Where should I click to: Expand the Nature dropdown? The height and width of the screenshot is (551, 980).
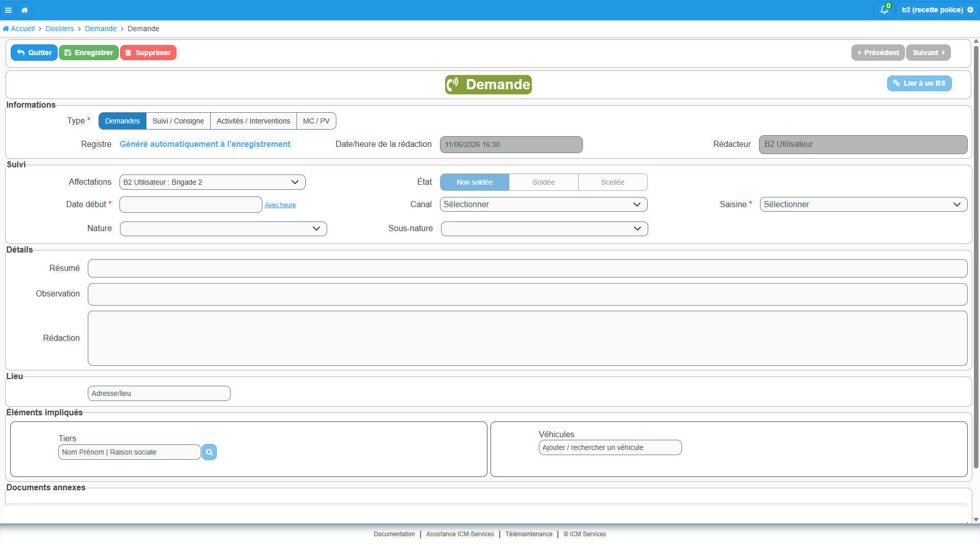(224, 229)
